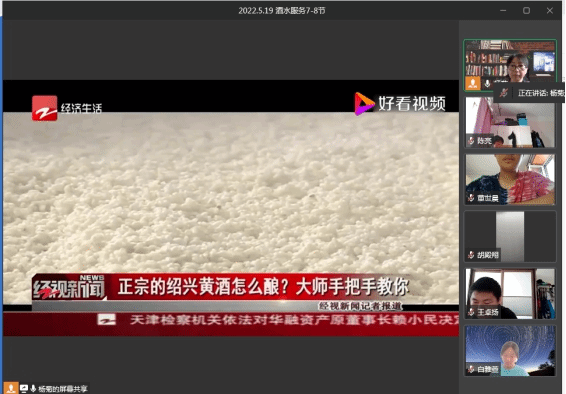Maximize the meeting window
Image resolution: width=566 pixels, height=394 pixels.
click(x=526, y=10)
